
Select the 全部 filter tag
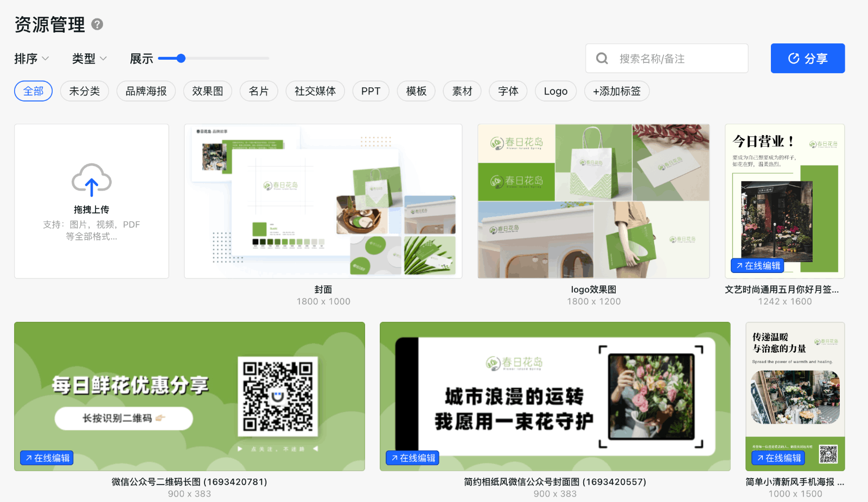tap(33, 91)
